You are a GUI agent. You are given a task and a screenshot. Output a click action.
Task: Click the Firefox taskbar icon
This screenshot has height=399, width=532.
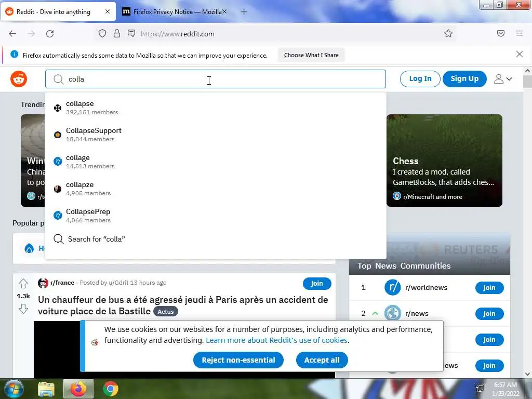(78, 389)
